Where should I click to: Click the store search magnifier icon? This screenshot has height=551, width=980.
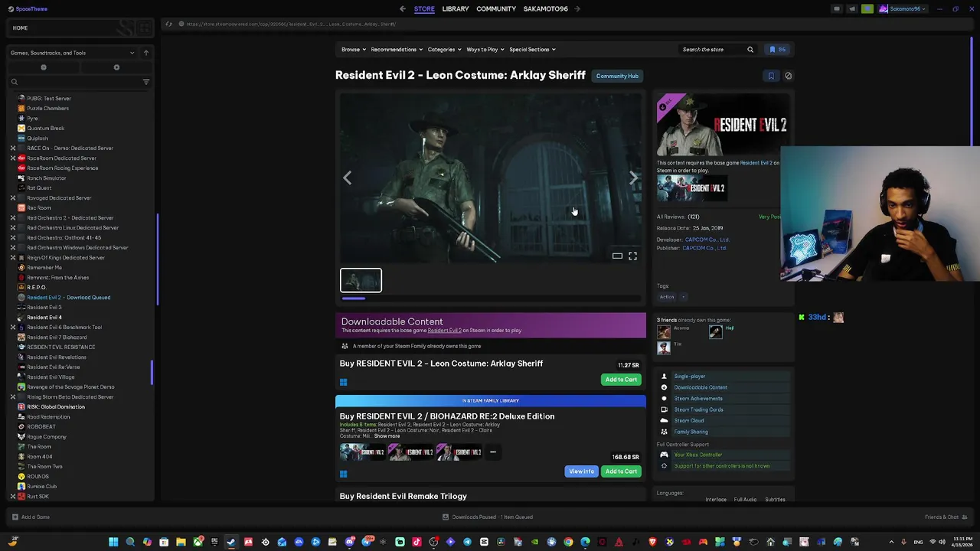(750, 50)
